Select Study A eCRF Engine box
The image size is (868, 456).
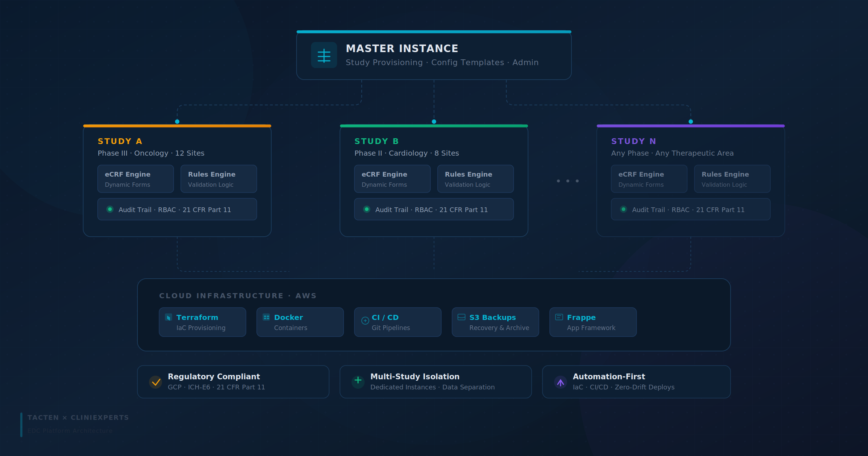pos(136,179)
